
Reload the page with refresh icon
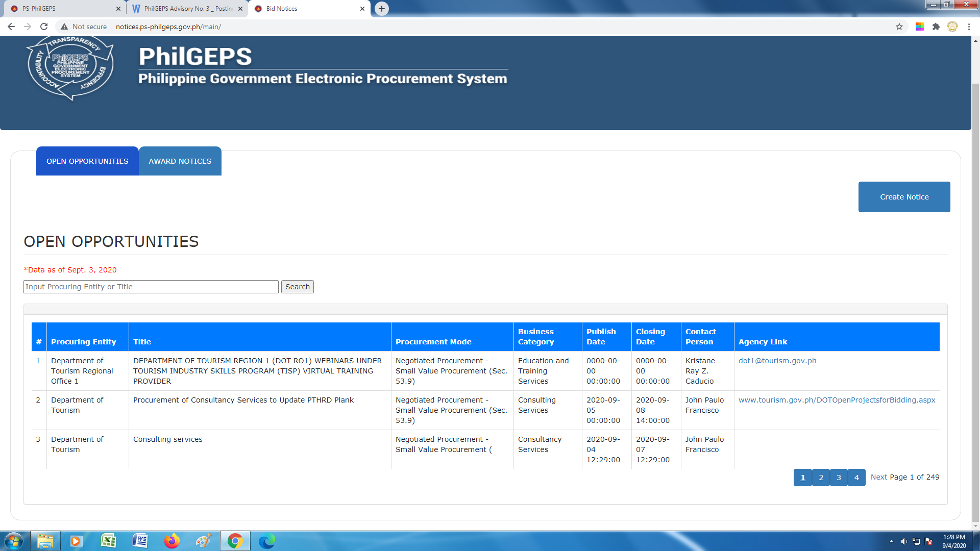pyautogui.click(x=44, y=27)
